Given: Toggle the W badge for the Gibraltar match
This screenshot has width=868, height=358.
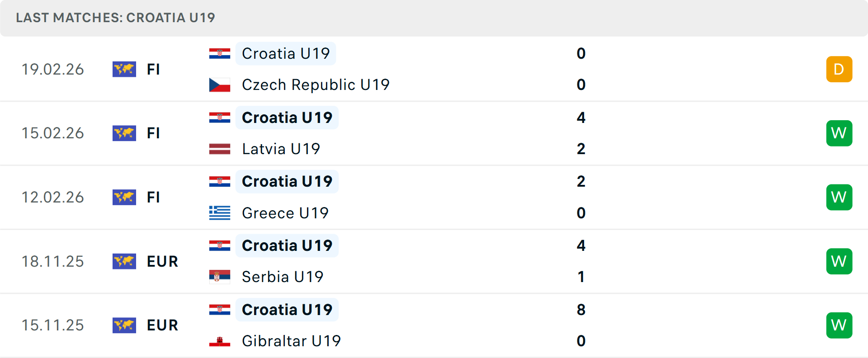Looking at the screenshot, I should (839, 325).
